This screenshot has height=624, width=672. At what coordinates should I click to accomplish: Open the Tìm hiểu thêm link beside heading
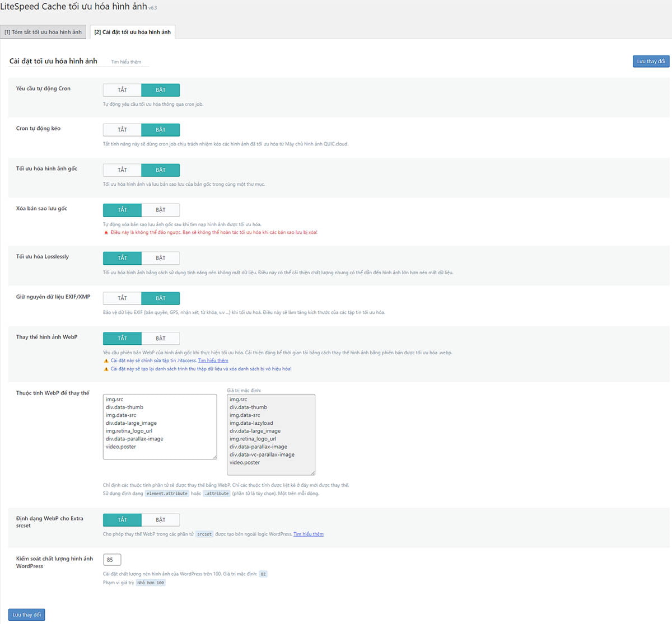coord(126,62)
